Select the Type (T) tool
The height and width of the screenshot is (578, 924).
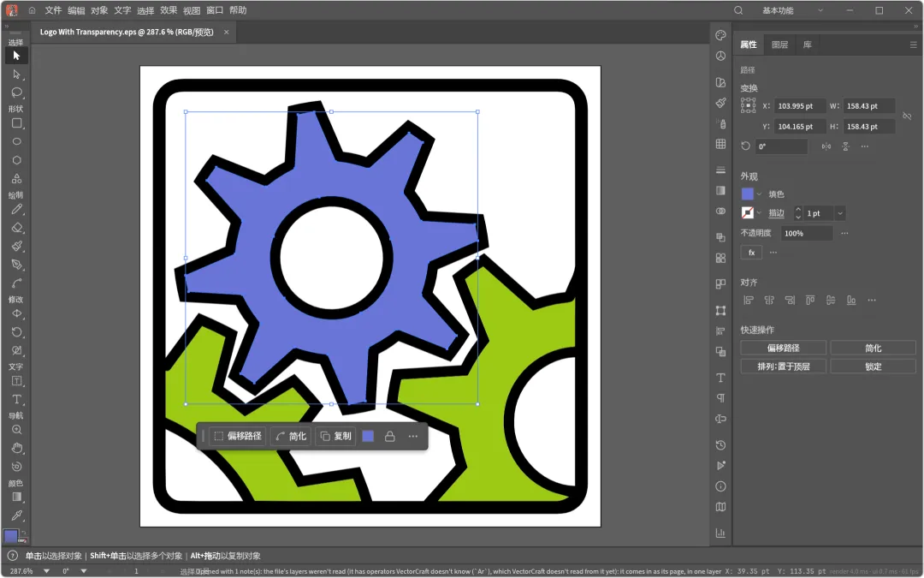tap(16, 399)
